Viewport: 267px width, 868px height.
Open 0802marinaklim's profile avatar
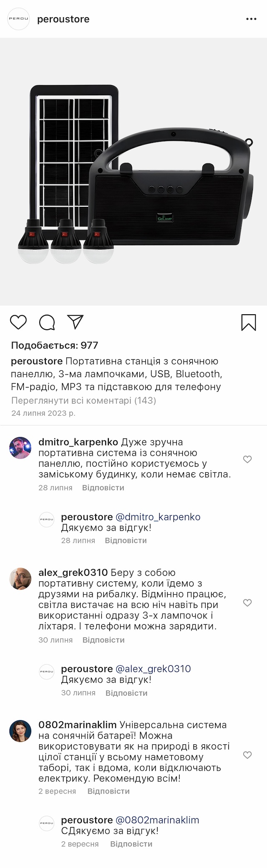click(x=20, y=731)
